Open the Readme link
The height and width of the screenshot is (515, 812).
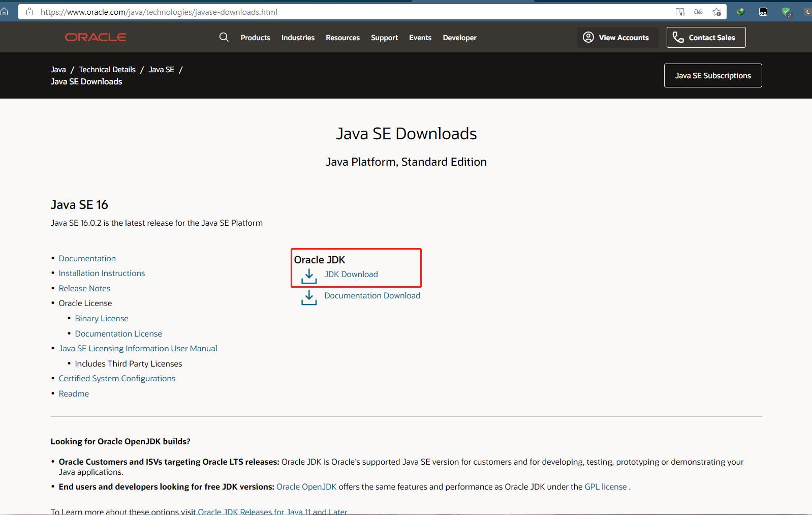point(74,393)
